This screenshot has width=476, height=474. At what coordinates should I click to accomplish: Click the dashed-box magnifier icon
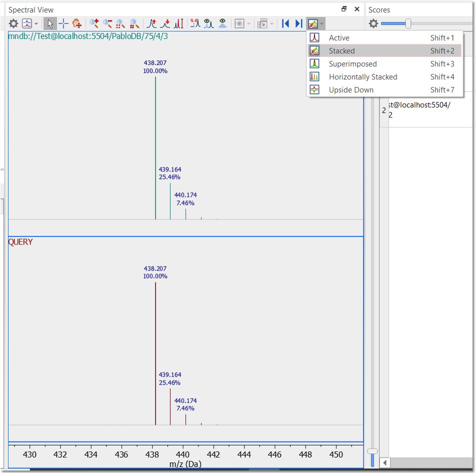pos(120,23)
